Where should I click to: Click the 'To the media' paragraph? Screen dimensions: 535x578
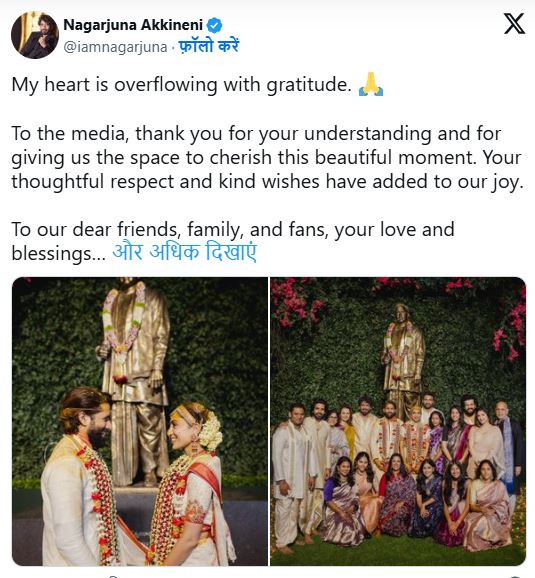(267, 157)
